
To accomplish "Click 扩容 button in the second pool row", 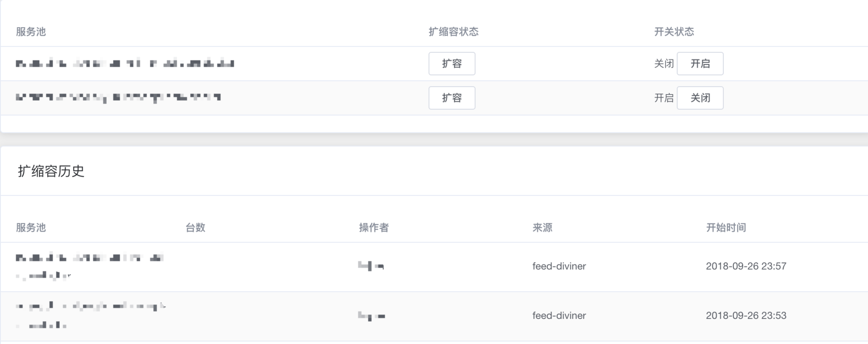I will tap(452, 98).
